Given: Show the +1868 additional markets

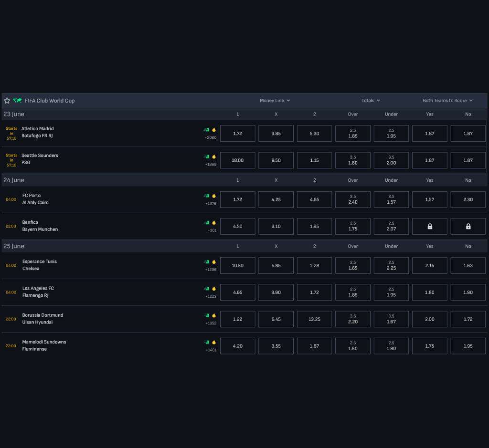Looking at the screenshot, I should pyautogui.click(x=211, y=164).
